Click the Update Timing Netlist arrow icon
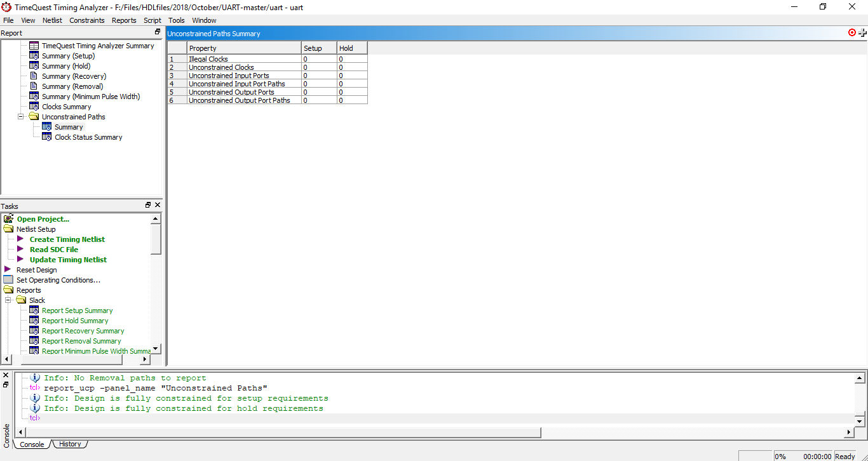Image resolution: width=868 pixels, height=461 pixels. pos(20,260)
